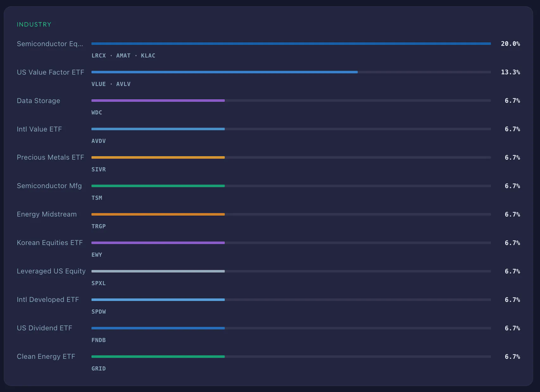Select 6.7% in the Korean Equities ETF row
This screenshot has width=540, height=392.
coord(512,243)
